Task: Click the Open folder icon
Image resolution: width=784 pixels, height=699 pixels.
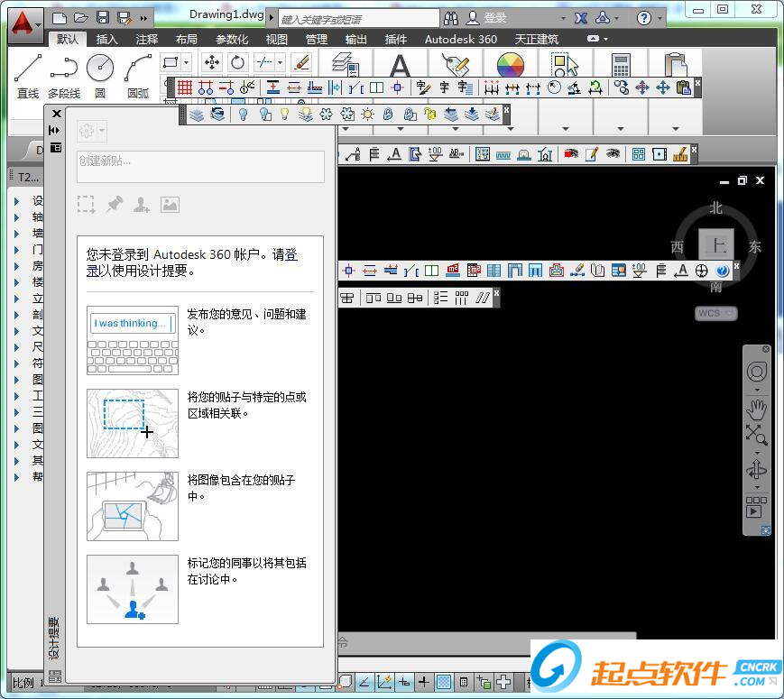Action: click(x=81, y=18)
